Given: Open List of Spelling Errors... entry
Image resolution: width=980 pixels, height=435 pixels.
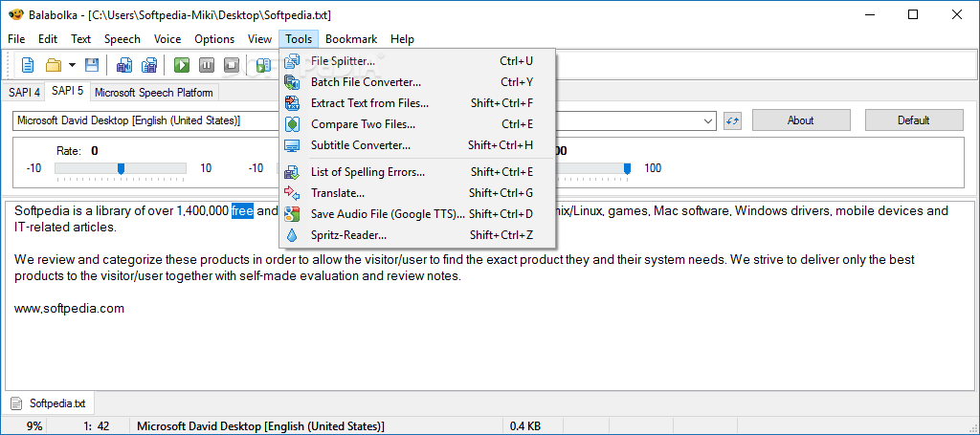Looking at the screenshot, I should click(x=417, y=172).
